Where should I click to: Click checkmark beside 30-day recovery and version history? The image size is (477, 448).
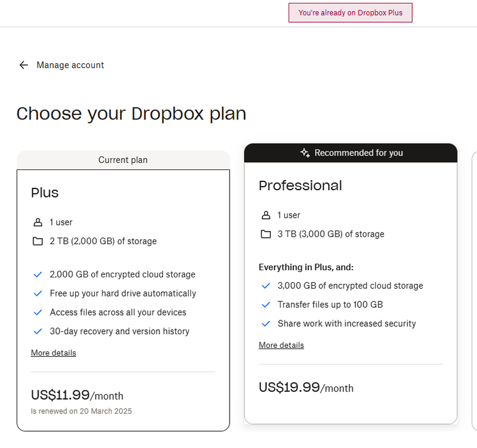38,331
